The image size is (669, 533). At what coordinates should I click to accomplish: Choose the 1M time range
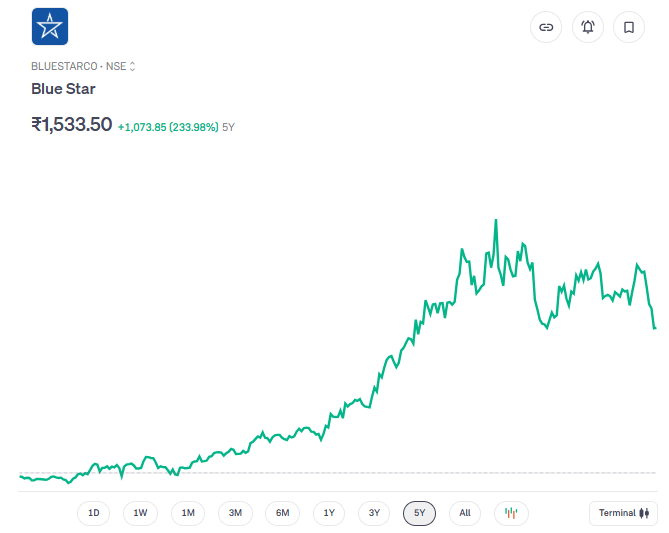point(188,513)
